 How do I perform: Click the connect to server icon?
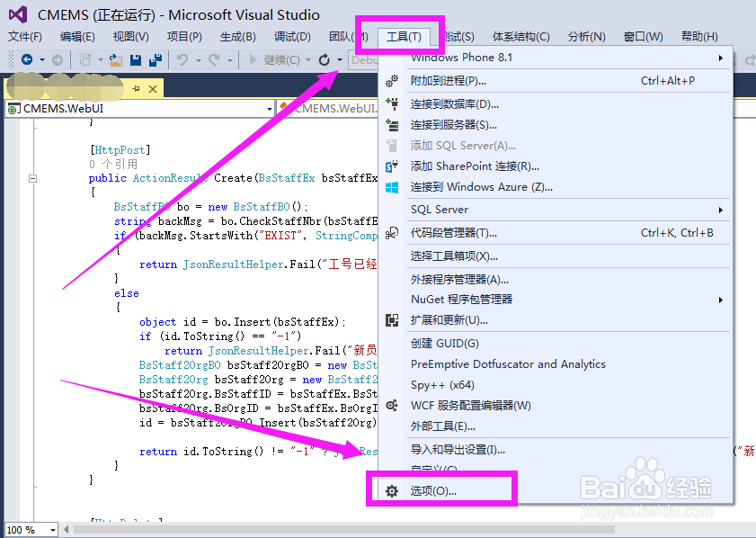[x=392, y=125]
